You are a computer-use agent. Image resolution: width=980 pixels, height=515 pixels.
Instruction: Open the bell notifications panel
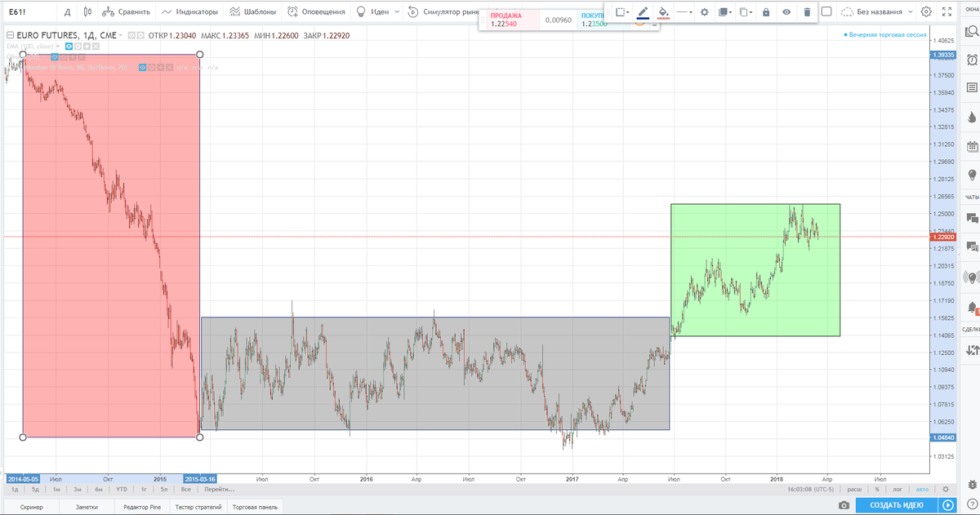972,307
